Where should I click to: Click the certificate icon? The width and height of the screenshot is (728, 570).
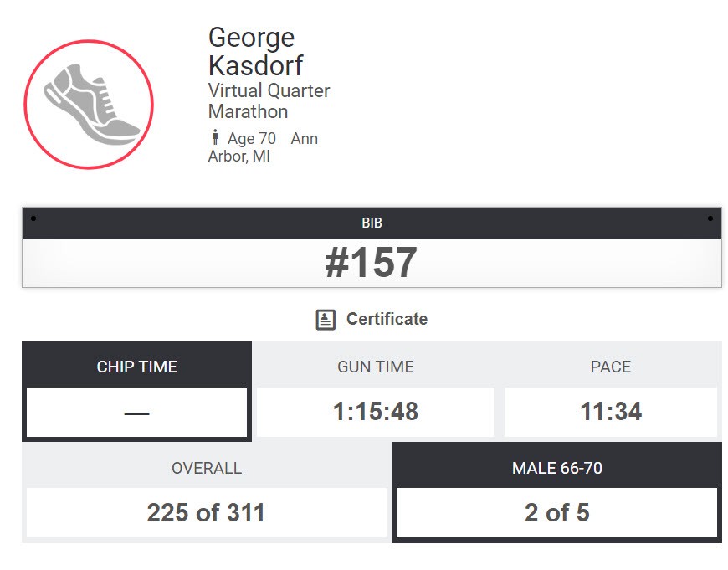click(326, 319)
